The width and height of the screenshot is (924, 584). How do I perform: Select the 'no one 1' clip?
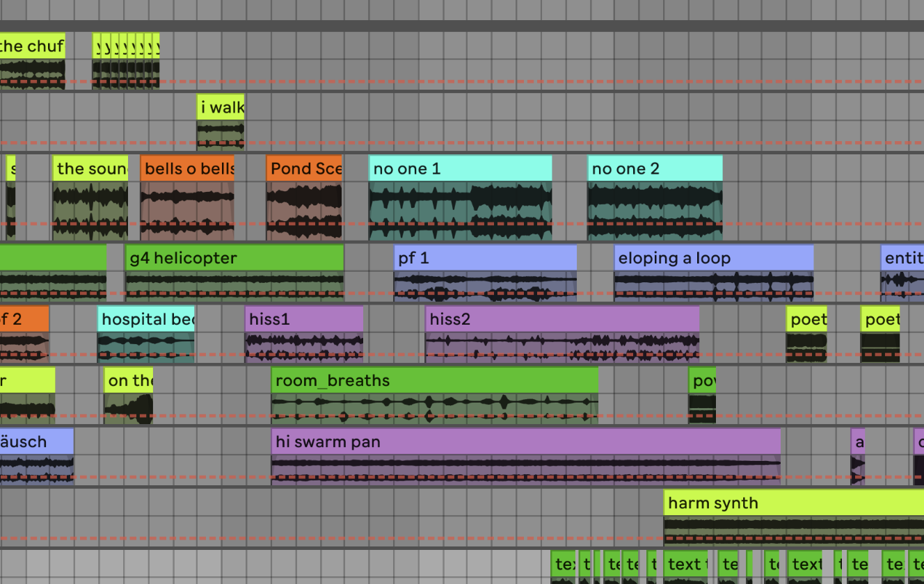point(460,169)
